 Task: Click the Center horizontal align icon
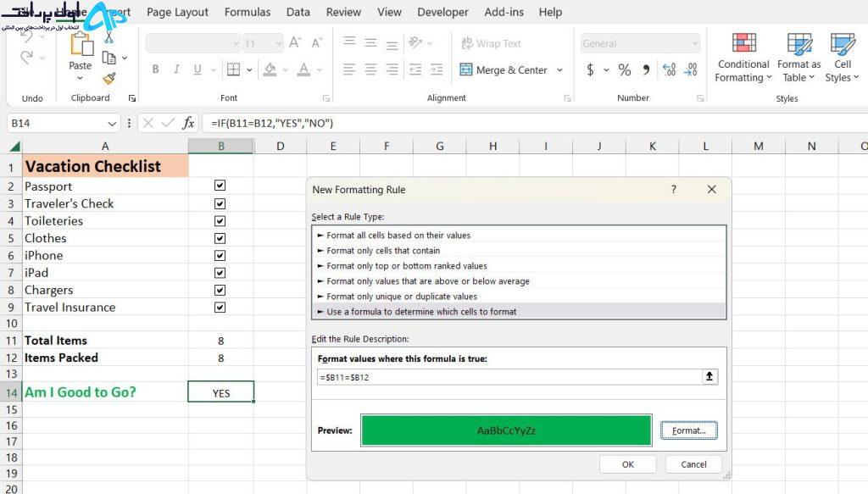pos(370,69)
